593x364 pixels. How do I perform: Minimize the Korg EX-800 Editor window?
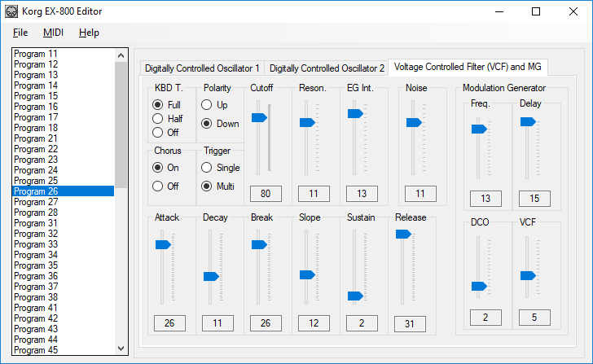point(499,11)
